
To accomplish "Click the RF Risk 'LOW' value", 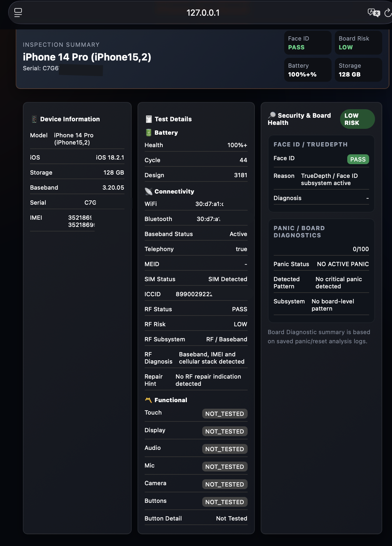I will click(x=240, y=324).
